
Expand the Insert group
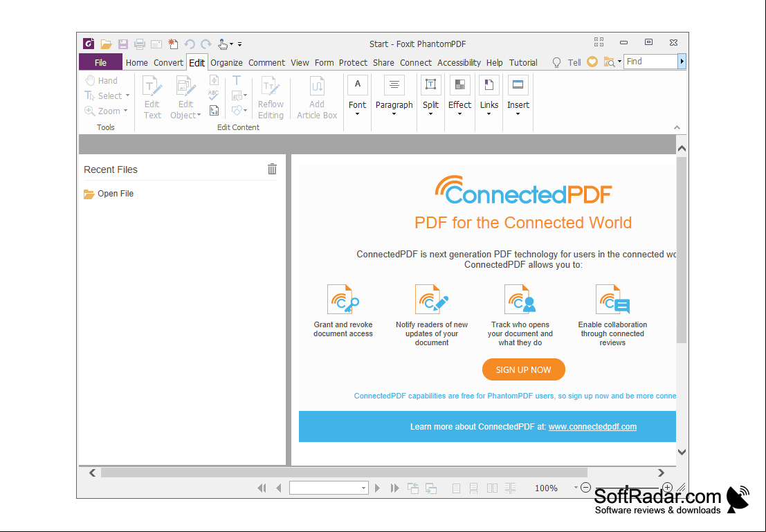(x=518, y=97)
